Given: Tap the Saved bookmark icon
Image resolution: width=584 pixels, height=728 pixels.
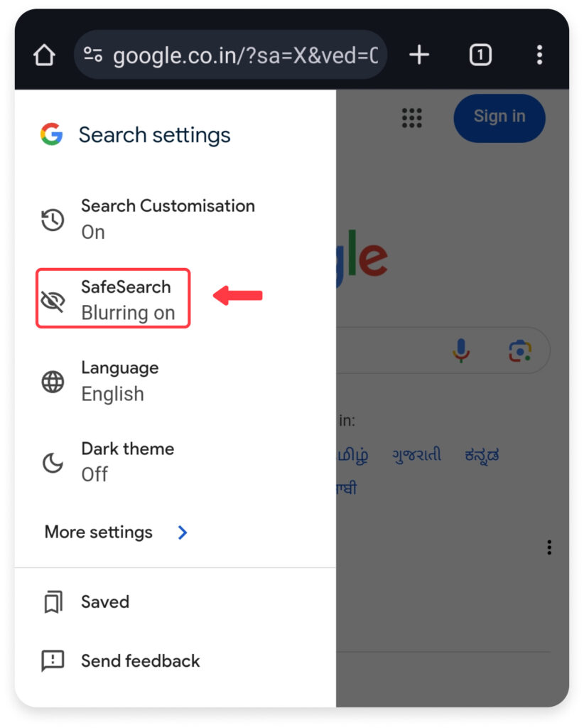Looking at the screenshot, I should tap(53, 601).
